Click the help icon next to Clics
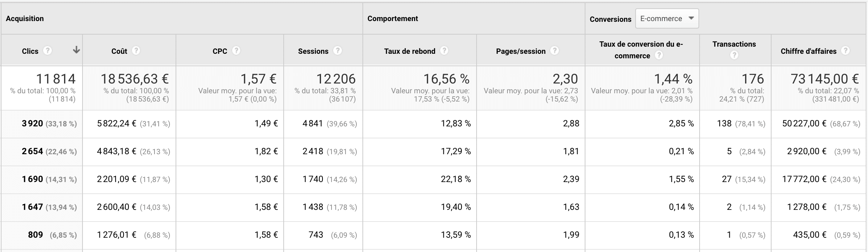Screen dimensions: 868x252 pyautogui.click(x=47, y=51)
